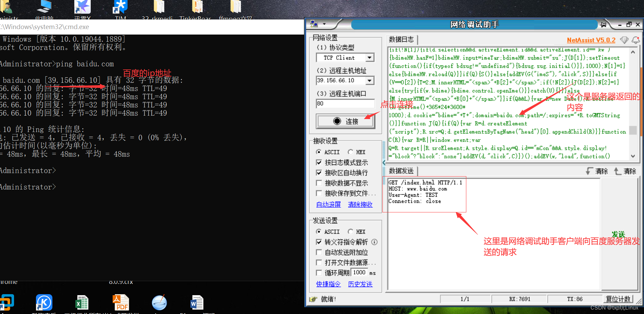Viewport: 644px width, 314px height.
Task: Switch to the 数据日志 tab
Action: tap(401, 39)
